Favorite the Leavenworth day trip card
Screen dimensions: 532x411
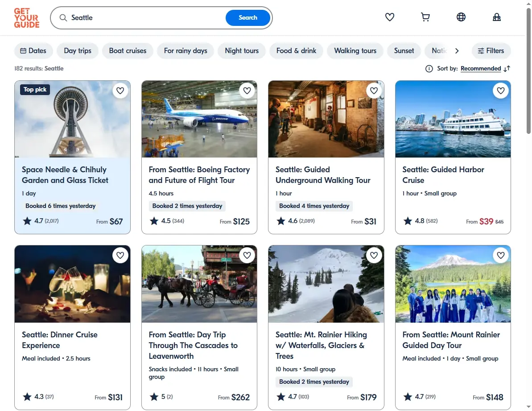click(x=247, y=255)
